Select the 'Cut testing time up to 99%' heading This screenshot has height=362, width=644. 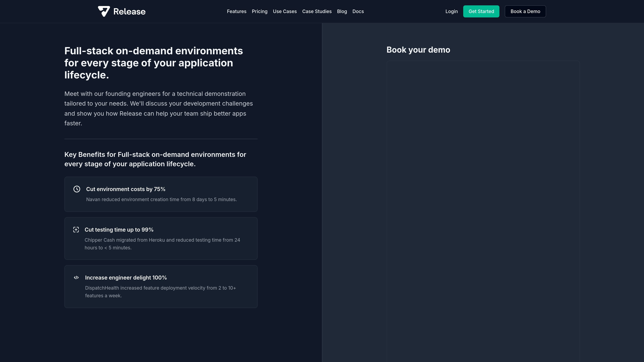(x=119, y=230)
